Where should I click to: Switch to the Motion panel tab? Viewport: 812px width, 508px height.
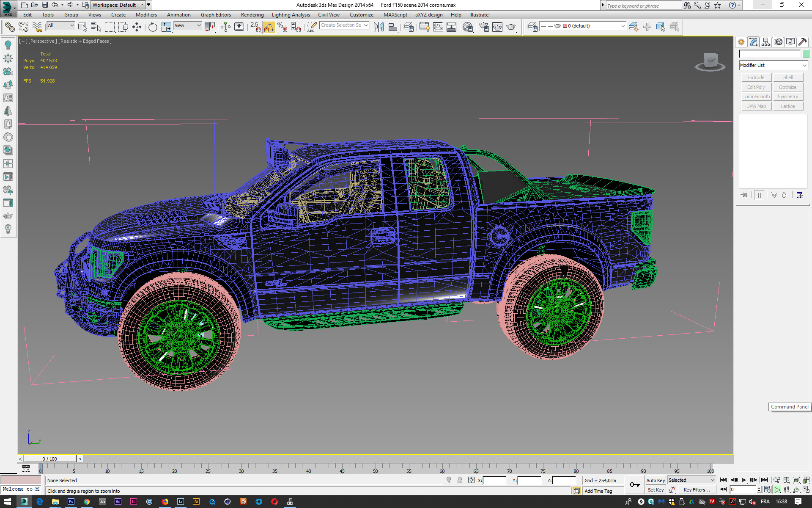(x=778, y=42)
